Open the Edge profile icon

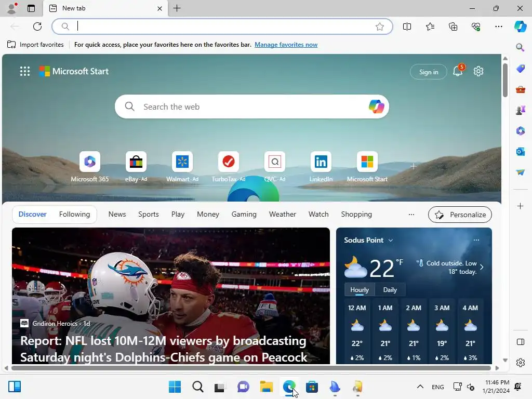pyautogui.click(x=12, y=8)
